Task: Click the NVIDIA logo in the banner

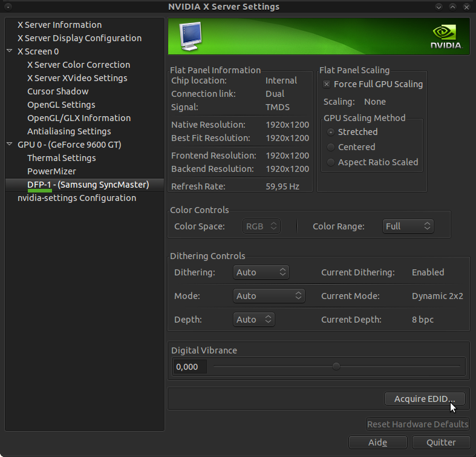Action: pyautogui.click(x=446, y=37)
